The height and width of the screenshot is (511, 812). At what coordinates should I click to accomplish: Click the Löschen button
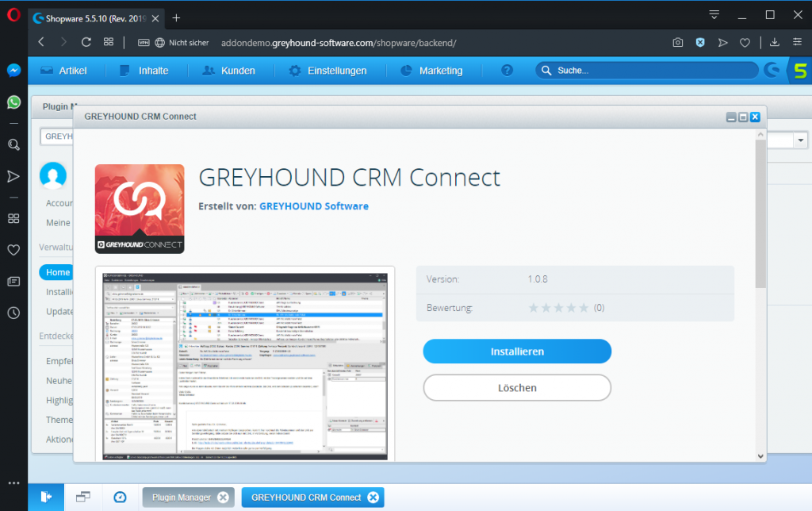(x=517, y=388)
